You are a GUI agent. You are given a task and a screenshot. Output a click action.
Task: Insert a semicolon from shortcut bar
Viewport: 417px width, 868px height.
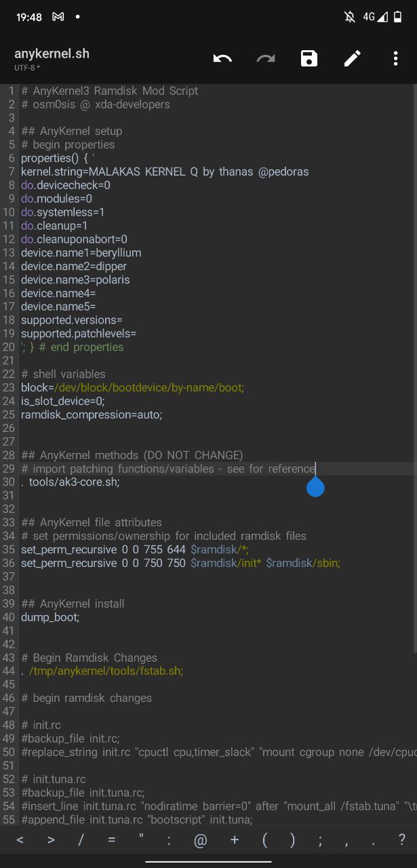320,840
